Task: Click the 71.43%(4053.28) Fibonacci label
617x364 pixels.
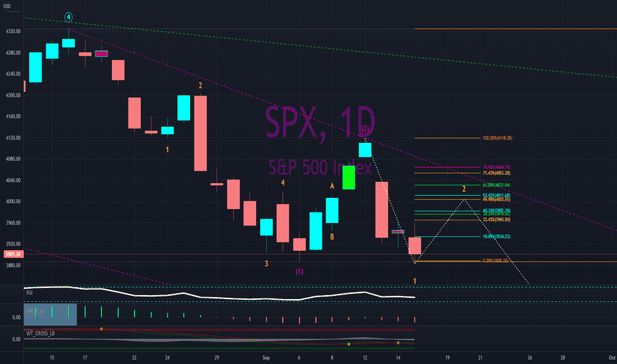Action: [x=497, y=173]
